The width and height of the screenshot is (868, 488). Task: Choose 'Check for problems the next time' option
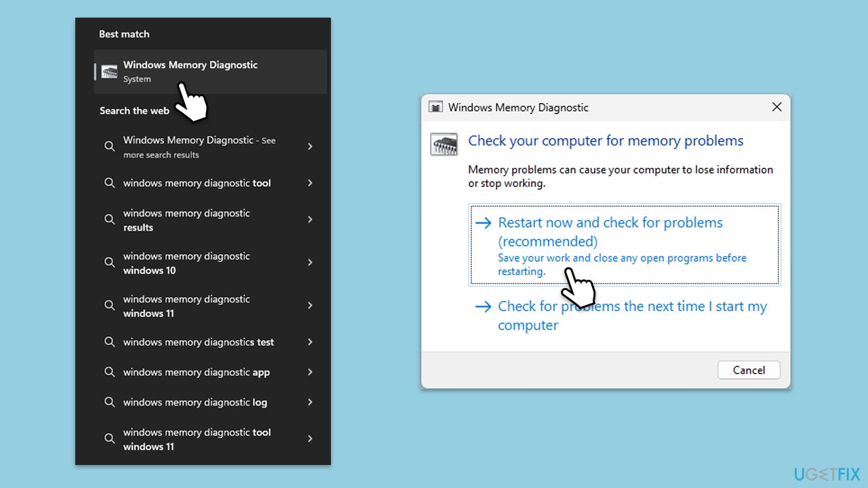pyautogui.click(x=624, y=315)
